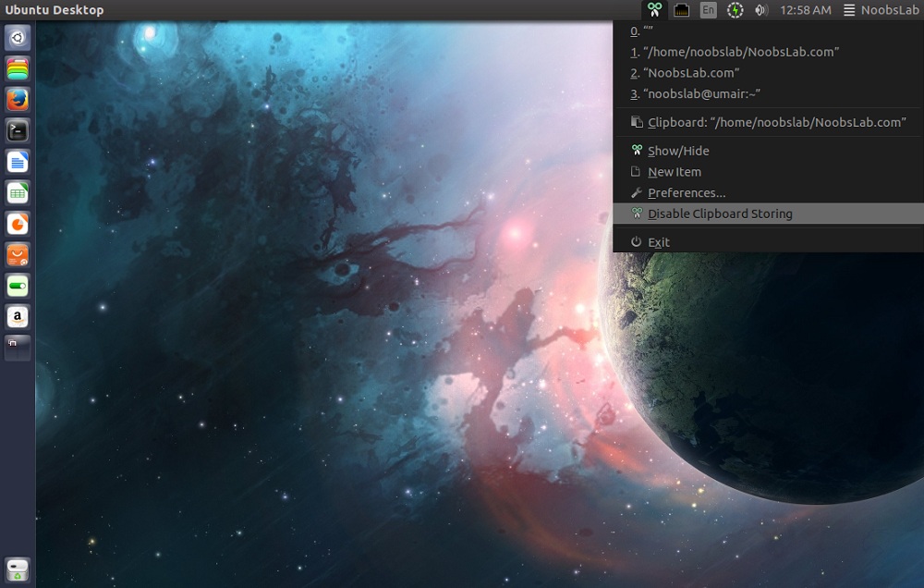This screenshot has height=588, width=924.
Task: Launch Firefox from the launcher
Action: coord(18,100)
